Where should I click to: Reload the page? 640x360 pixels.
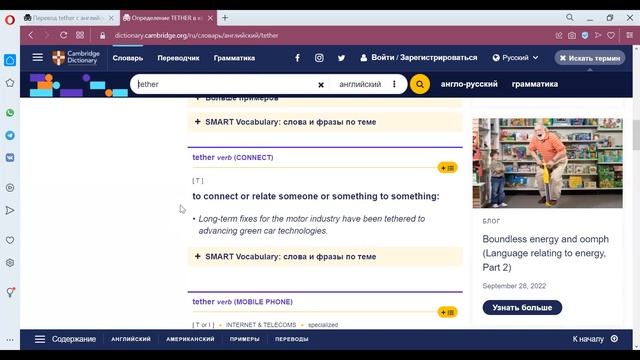click(x=63, y=36)
